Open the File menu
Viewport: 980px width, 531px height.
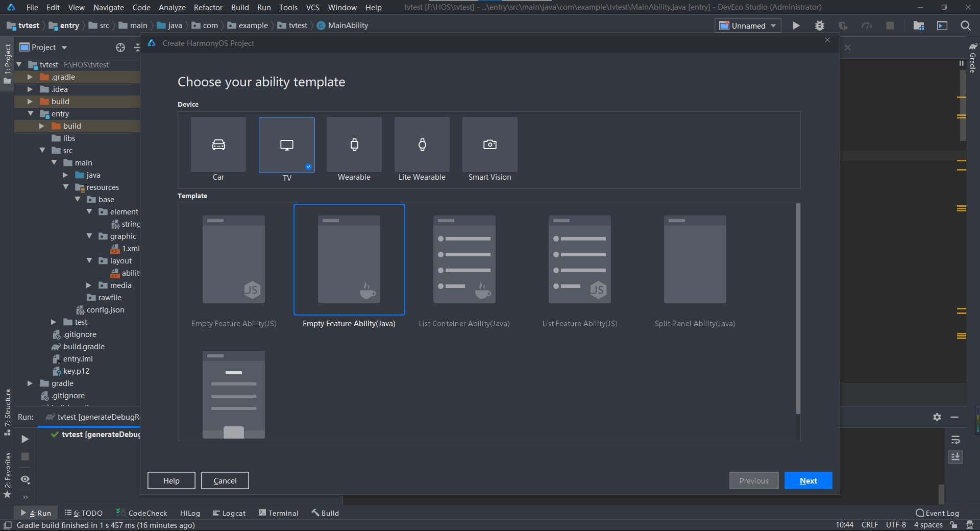(x=32, y=7)
